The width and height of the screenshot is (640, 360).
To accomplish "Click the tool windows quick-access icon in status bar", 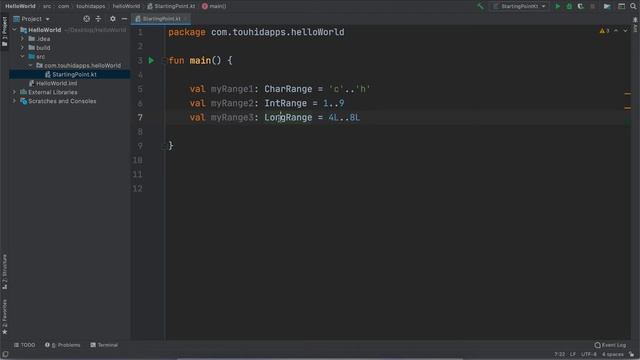I will [x=5, y=354].
